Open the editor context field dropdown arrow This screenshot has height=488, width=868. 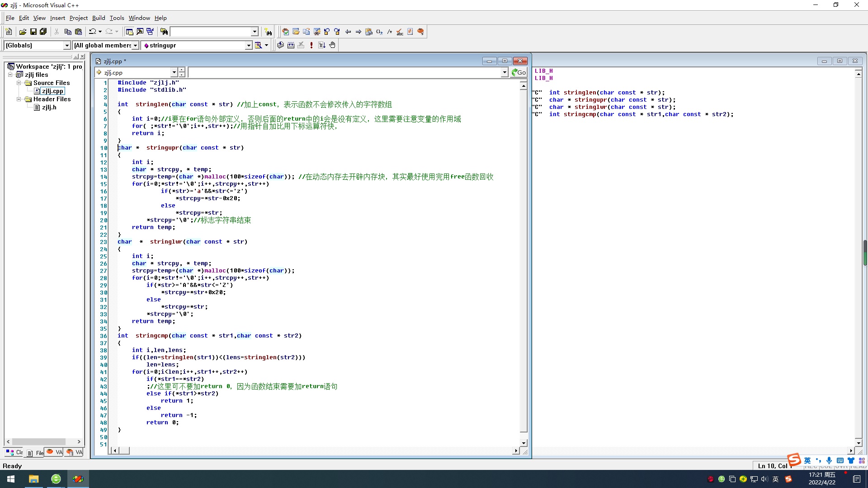[505, 72]
